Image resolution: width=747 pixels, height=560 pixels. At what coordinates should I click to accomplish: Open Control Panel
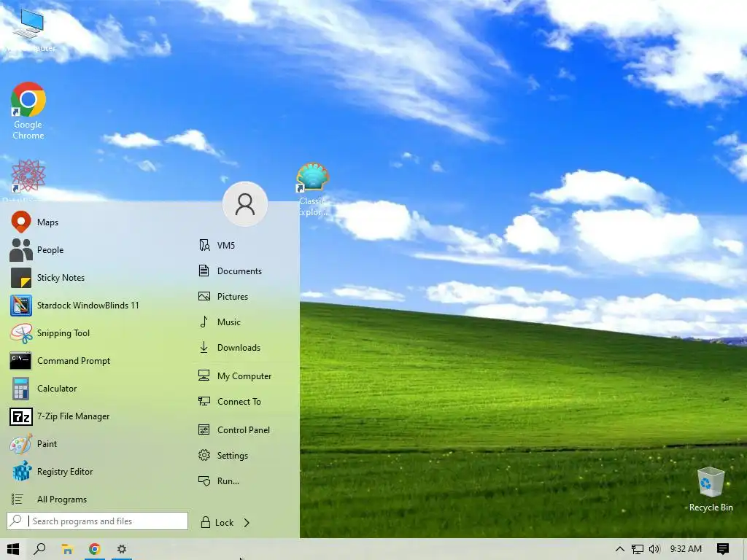point(244,430)
